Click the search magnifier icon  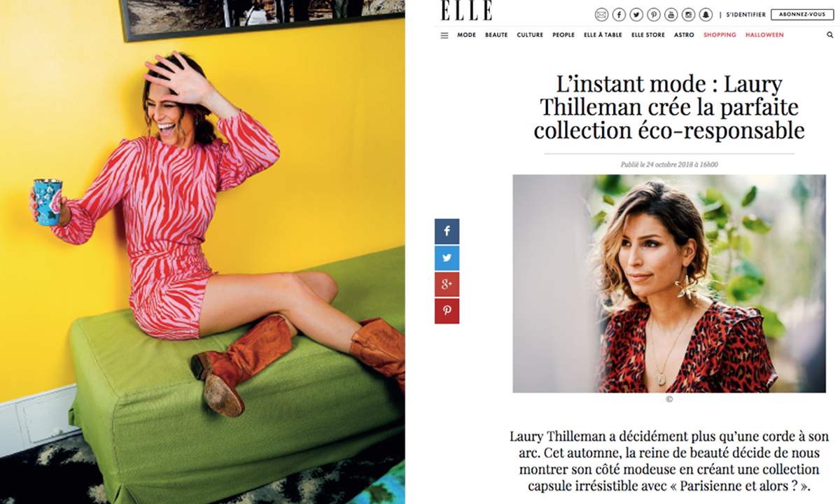(x=829, y=35)
